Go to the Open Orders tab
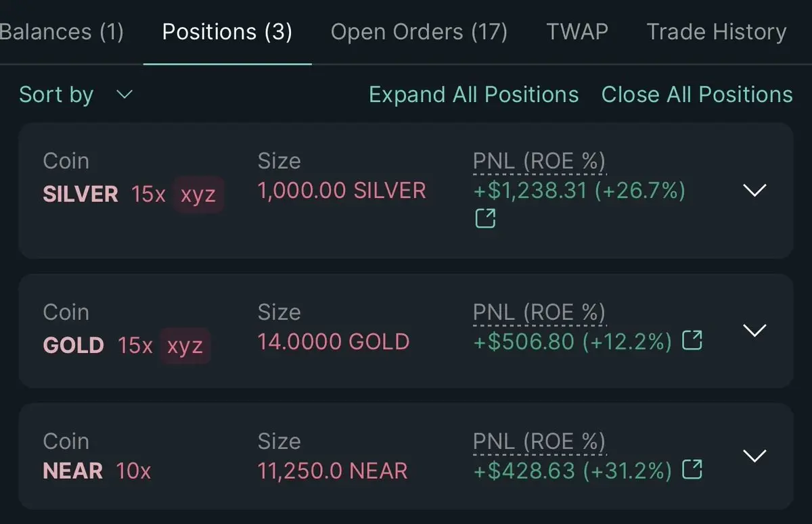The image size is (812, 524). 419,32
